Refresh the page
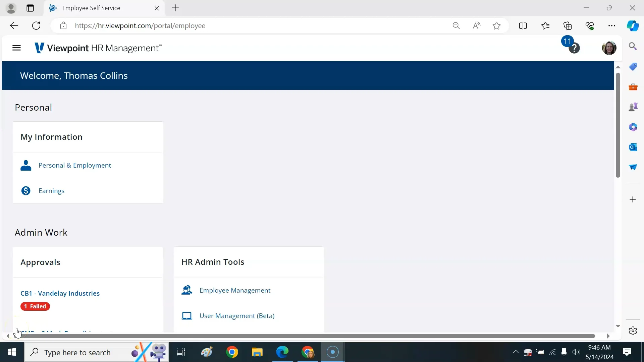 [36, 26]
